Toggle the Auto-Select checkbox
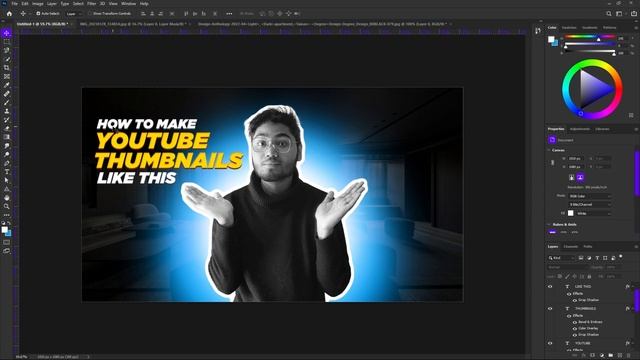Image resolution: width=640 pixels, height=360 pixels. point(38,13)
